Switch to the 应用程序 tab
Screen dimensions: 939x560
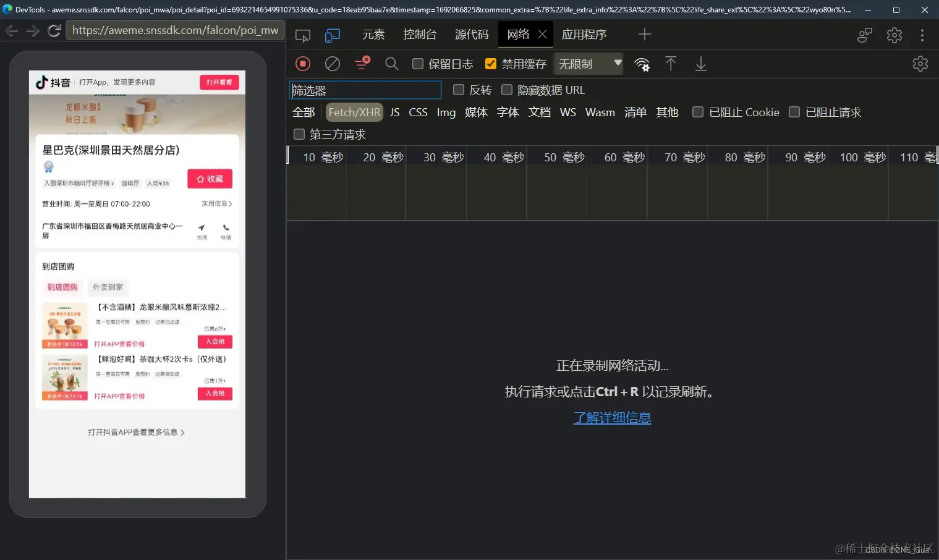584,35
